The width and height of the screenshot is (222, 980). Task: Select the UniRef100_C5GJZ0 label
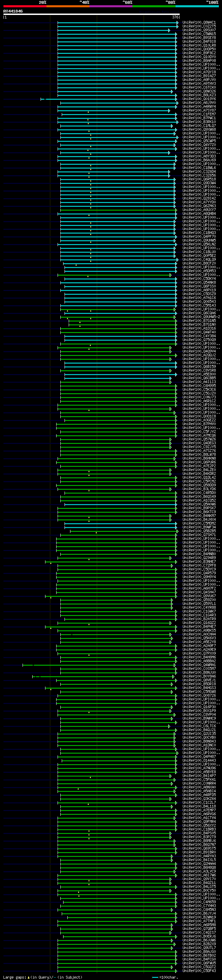click(x=199, y=394)
